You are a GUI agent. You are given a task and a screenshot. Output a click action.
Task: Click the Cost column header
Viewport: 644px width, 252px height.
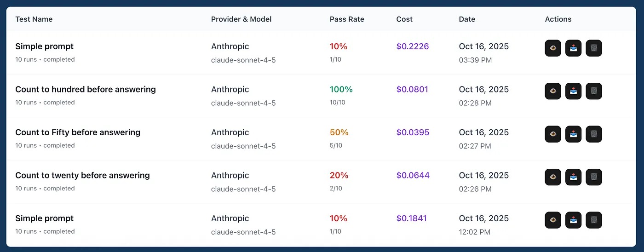404,19
